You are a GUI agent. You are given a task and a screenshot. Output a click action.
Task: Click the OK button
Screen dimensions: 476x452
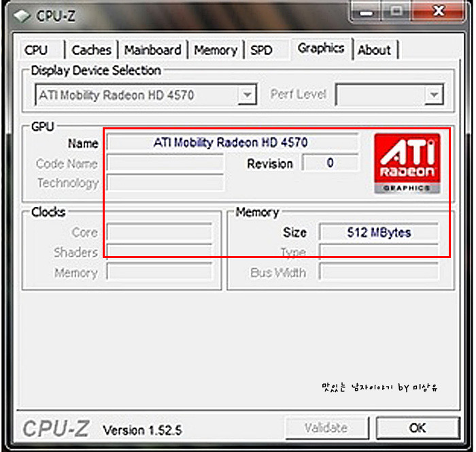pos(418,427)
